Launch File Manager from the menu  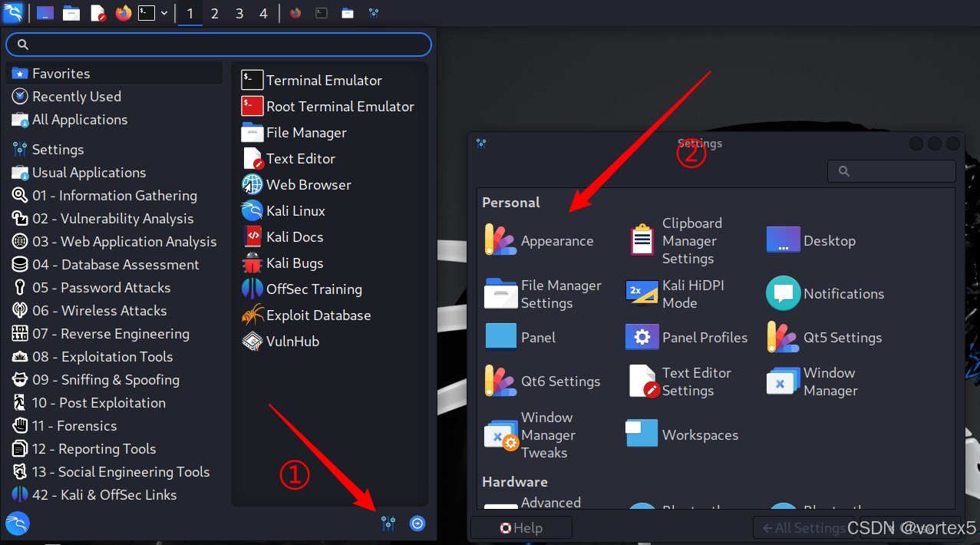295,132
